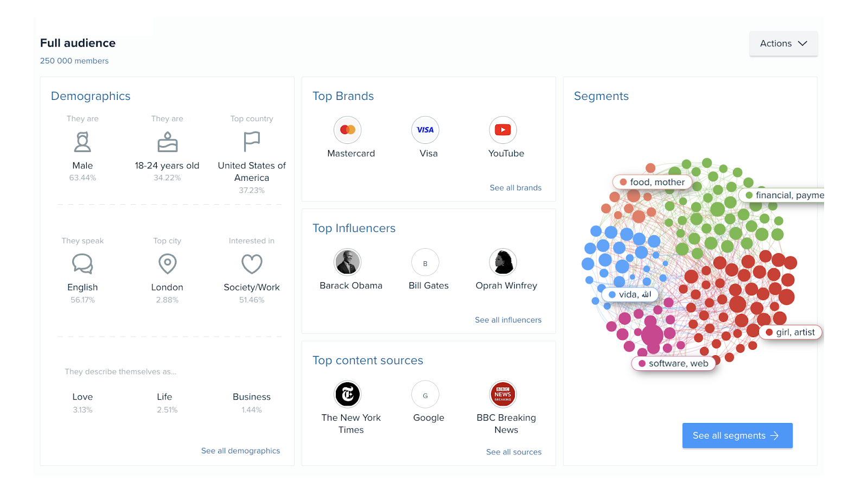Select the London location pin icon

click(x=167, y=264)
